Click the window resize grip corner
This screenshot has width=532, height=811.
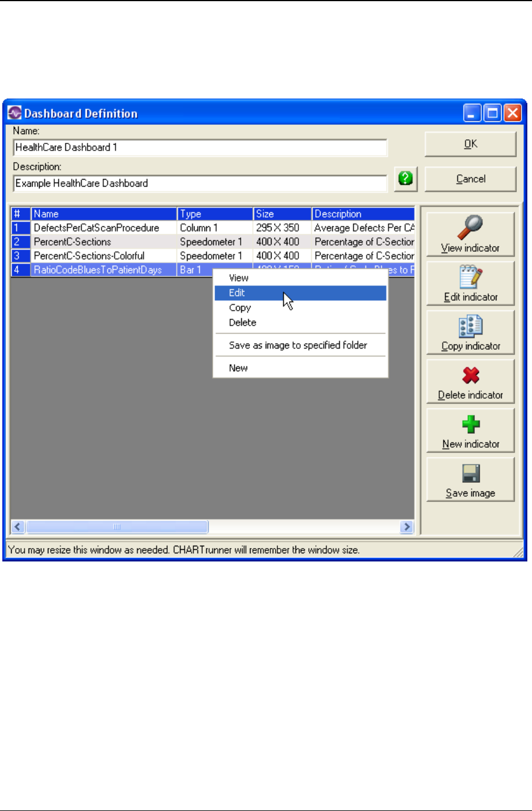coord(517,553)
